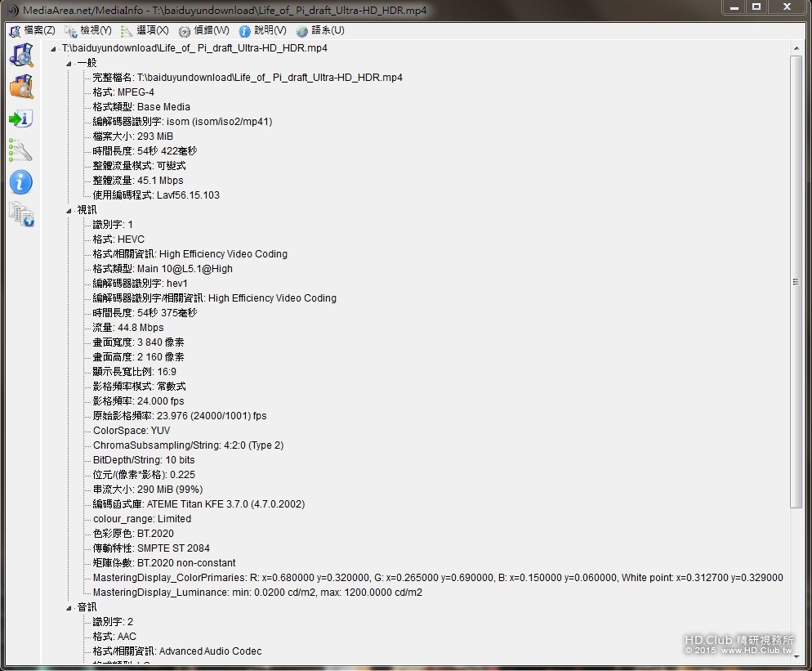This screenshot has height=671, width=812.
Task: Select the 位元/(像素*影格): 0.225 row
Action: click(144, 475)
